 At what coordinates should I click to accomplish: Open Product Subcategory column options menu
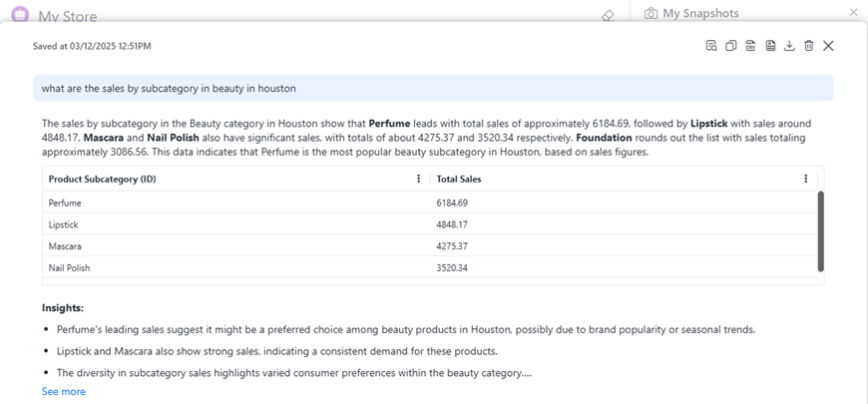[418, 179]
